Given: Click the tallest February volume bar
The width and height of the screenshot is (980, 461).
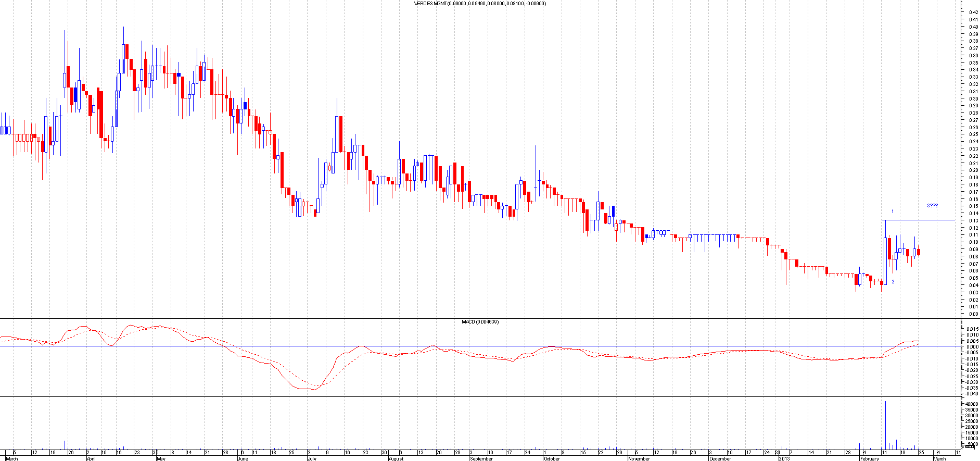Looking at the screenshot, I should (x=885, y=425).
